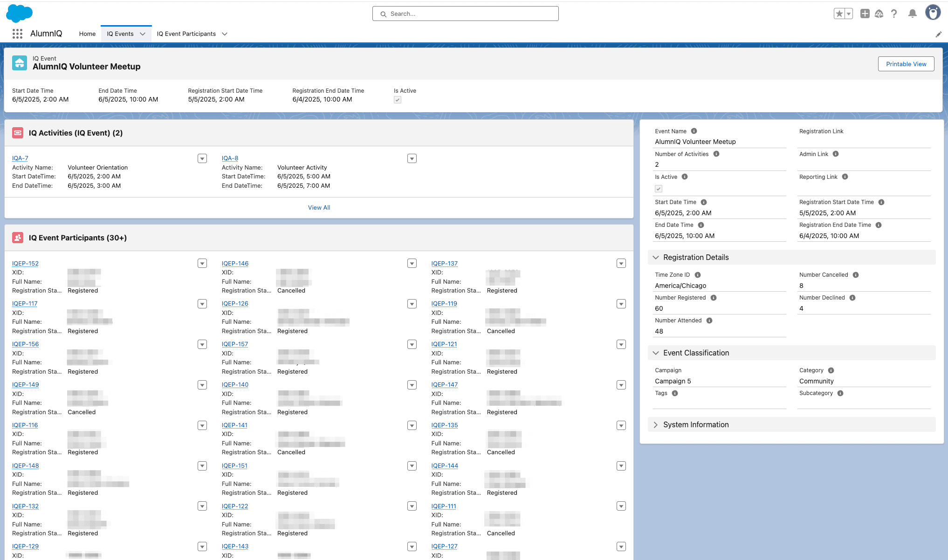Show info for Registration Start Date Time

click(881, 202)
